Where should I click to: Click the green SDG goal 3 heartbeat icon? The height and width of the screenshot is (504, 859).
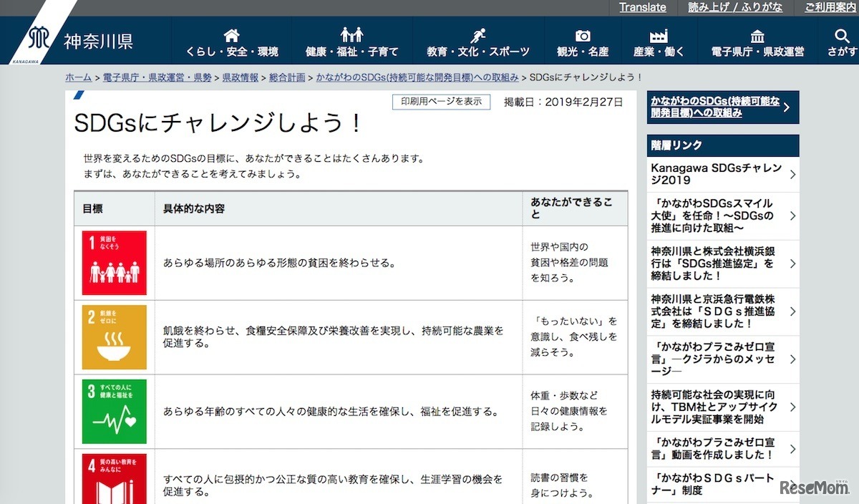click(x=113, y=412)
